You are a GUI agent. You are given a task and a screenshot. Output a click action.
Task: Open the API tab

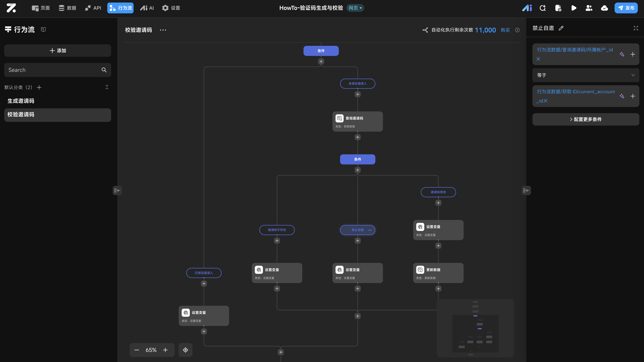click(93, 8)
